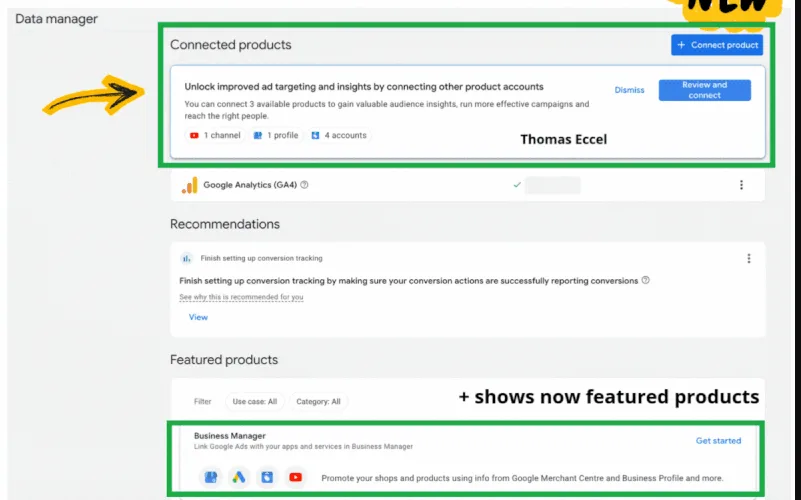Image resolution: width=801 pixels, height=500 pixels.
Task: Click the Data manager page heading
Action: click(x=56, y=19)
